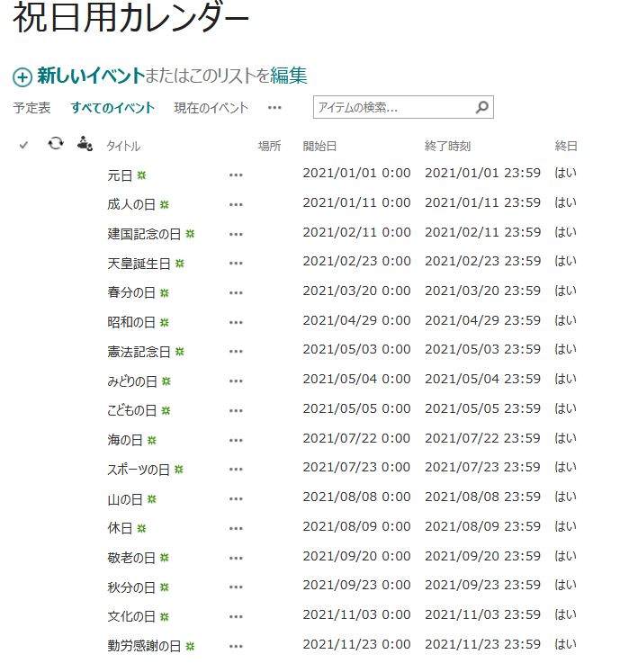Open the みどりの日 event
620x672 pixels.
click(132, 381)
